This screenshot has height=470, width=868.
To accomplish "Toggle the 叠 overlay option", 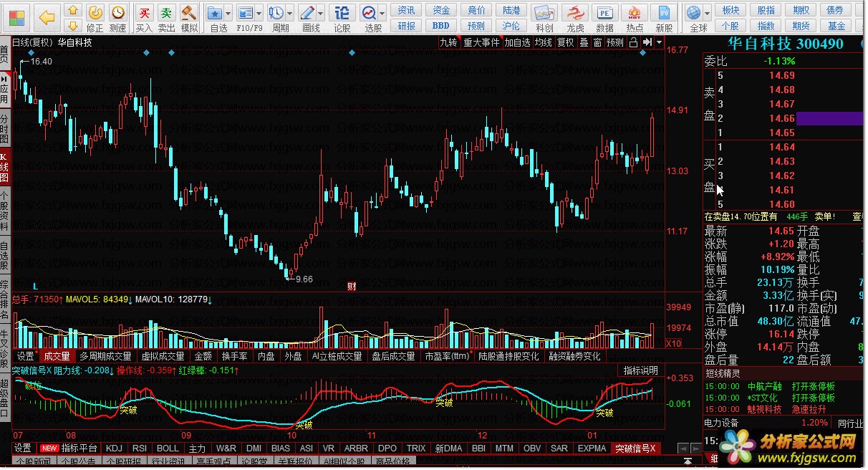I will coord(584,42).
